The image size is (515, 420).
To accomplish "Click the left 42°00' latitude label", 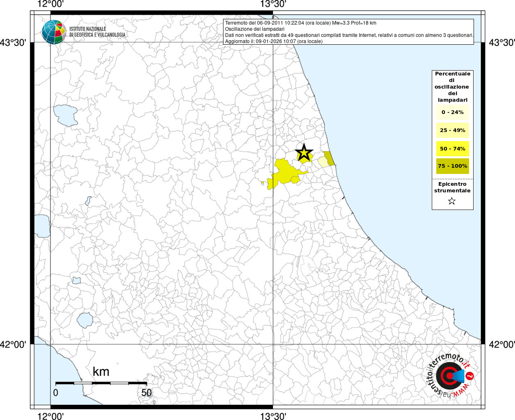I will pyautogui.click(x=14, y=345).
